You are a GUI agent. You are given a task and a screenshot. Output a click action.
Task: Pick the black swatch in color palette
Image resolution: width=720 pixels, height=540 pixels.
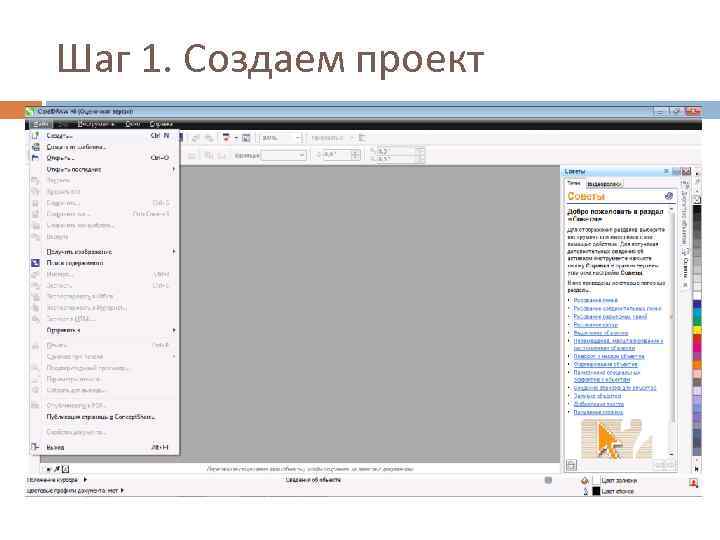(697, 210)
